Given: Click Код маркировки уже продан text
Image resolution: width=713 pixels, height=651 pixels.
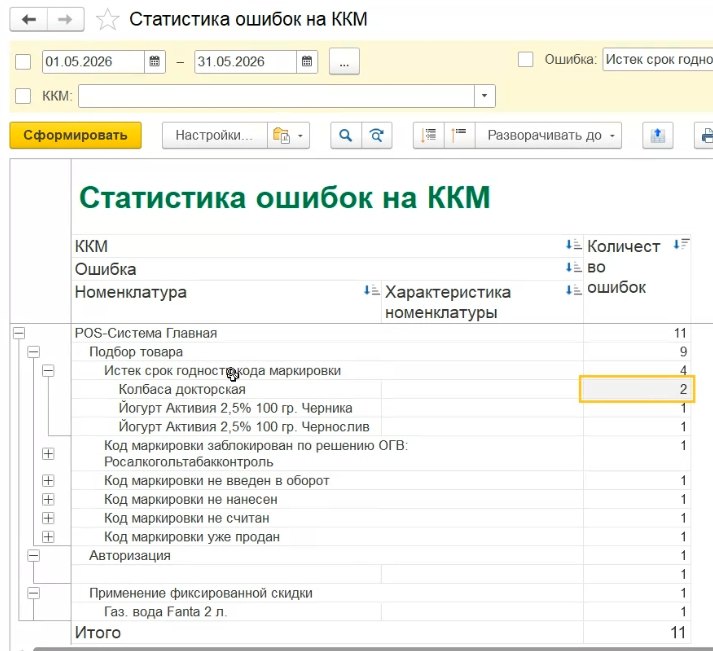Looking at the screenshot, I should click(x=191, y=537).
